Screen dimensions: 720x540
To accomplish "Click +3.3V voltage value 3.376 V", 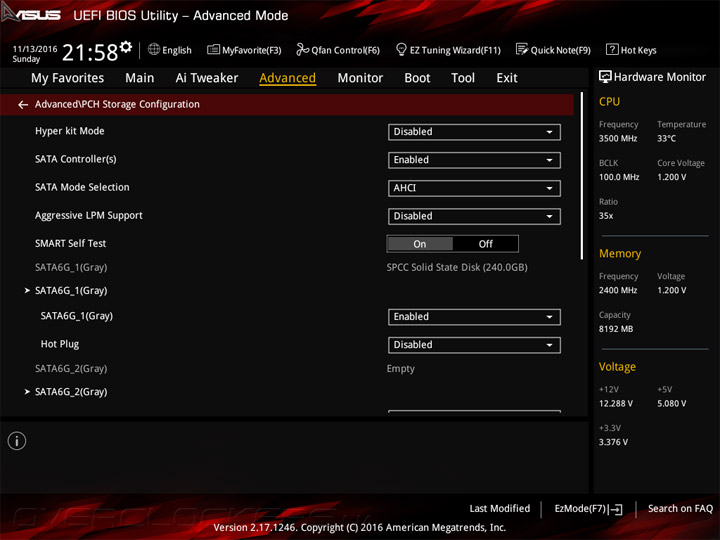I will pos(613,442).
